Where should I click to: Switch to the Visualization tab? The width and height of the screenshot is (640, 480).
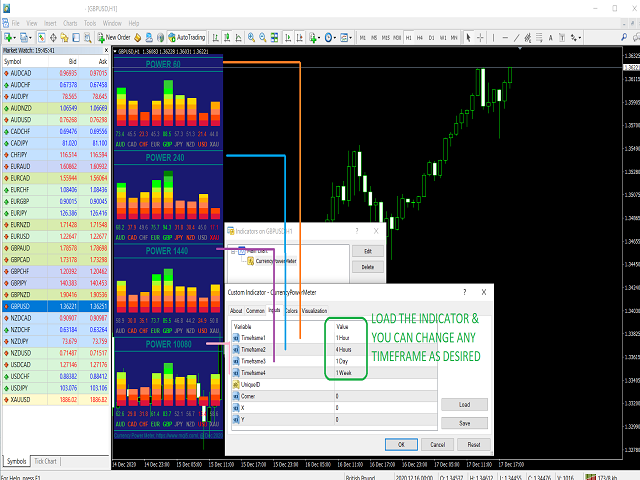tap(314, 311)
